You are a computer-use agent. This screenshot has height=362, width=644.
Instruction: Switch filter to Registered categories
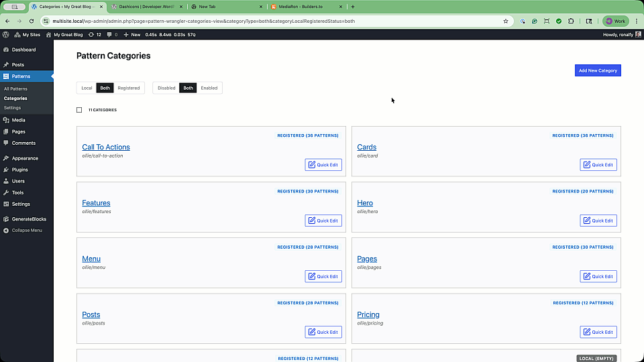pyautogui.click(x=129, y=88)
